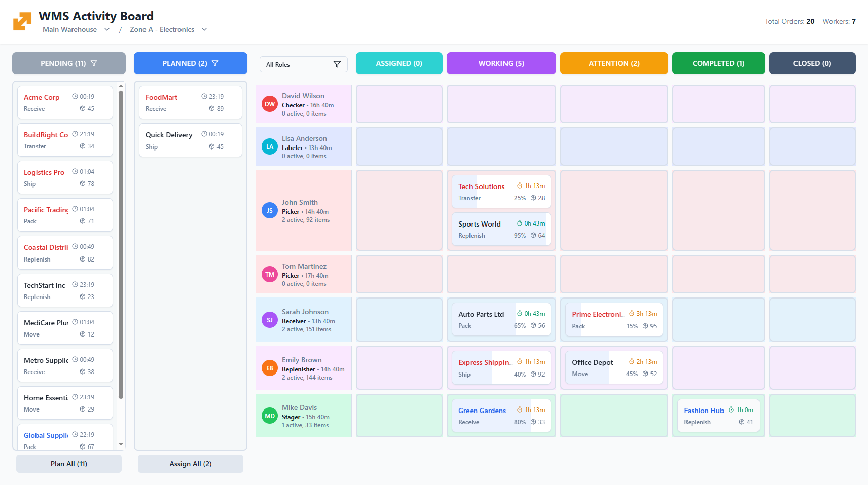
Task: Open the Planned column filter icon
Action: [x=215, y=63]
